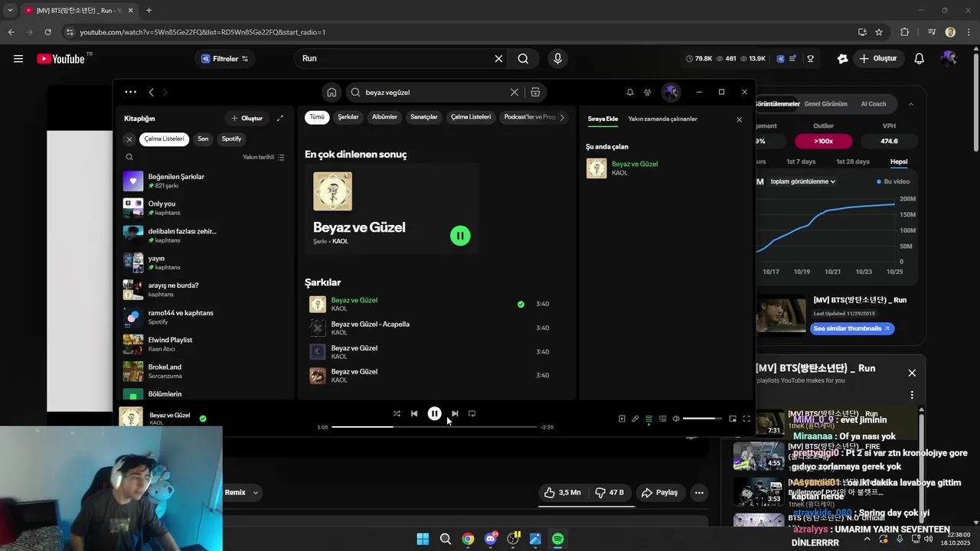This screenshot has width=980, height=551.
Task: Toggle the Spotify library chip
Action: coord(231,139)
